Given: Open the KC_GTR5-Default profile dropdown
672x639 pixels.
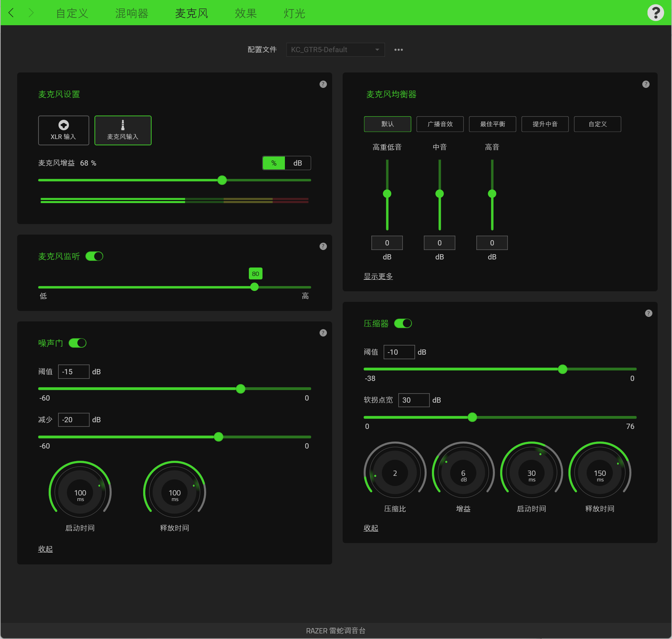Looking at the screenshot, I should (335, 50).
